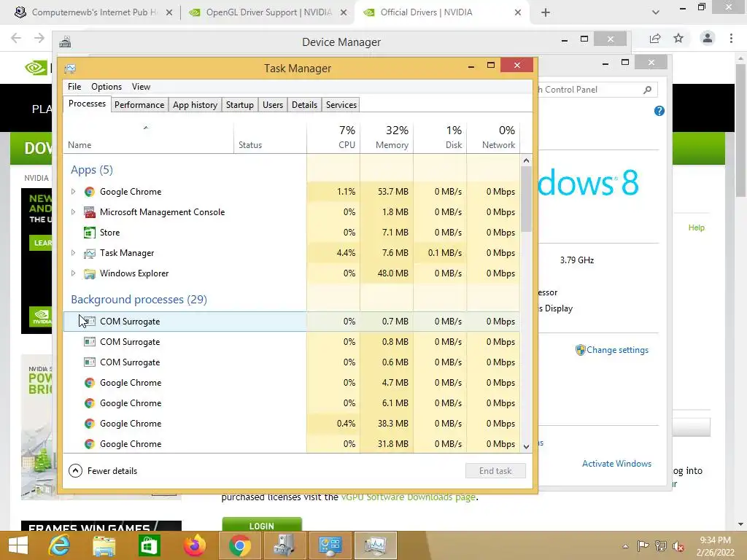
Task: Select the Store app icon in Task Manager
Action: click(89, 233)
